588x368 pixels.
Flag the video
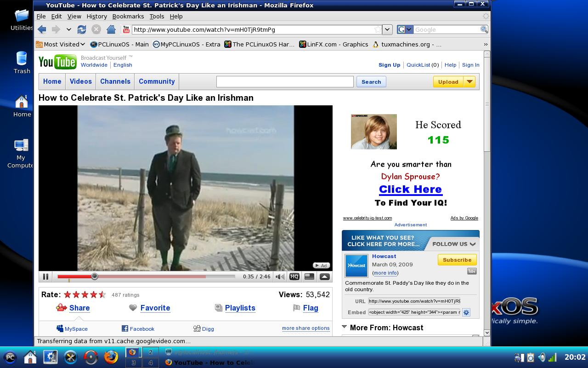pyautogui.click(x=311, y=308)
